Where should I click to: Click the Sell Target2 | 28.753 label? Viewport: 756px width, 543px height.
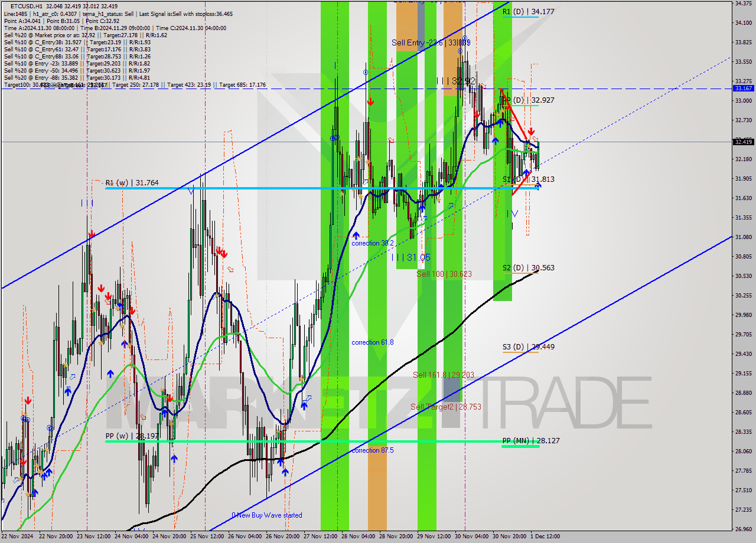point(446,407)
